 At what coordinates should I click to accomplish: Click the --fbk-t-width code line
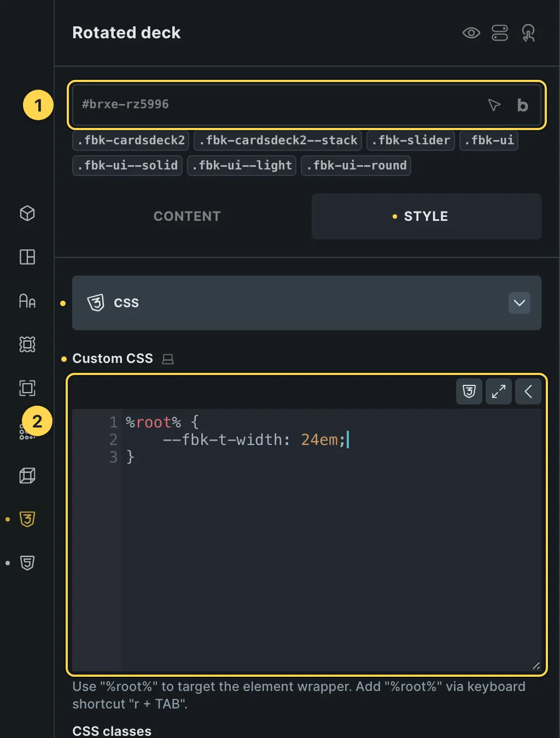[254, 440]
